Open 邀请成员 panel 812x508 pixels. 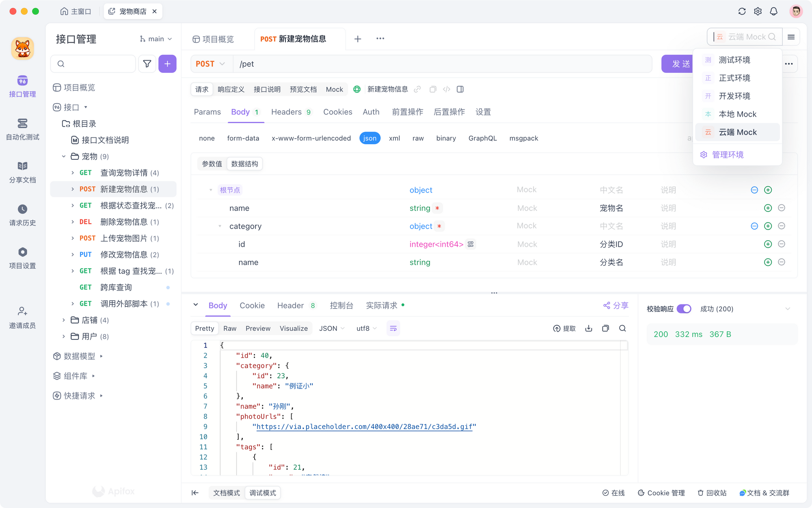click(x=22, y=316)
